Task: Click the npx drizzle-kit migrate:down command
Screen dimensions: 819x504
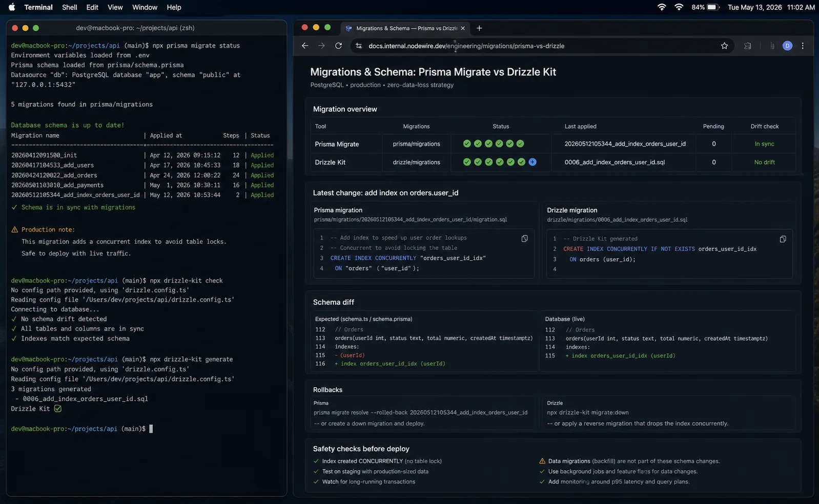Action: tap(587, 412)
